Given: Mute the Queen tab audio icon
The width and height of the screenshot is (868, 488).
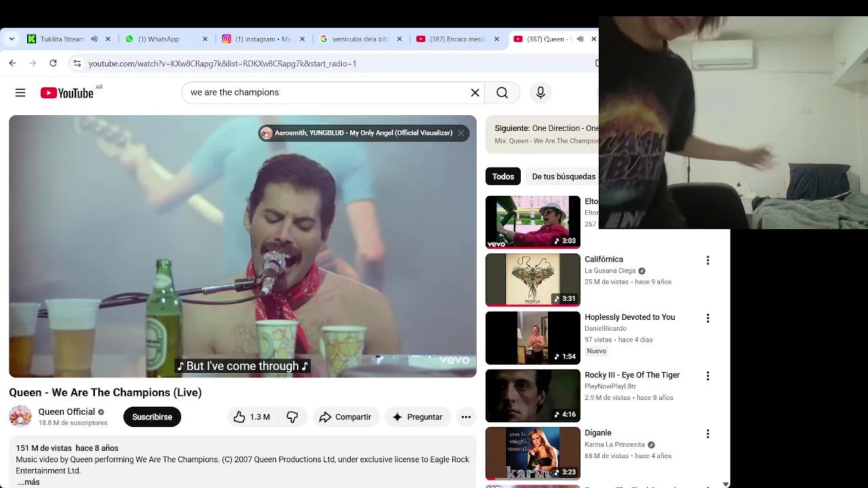Looking at the screenshot, I should click(580, 39).
